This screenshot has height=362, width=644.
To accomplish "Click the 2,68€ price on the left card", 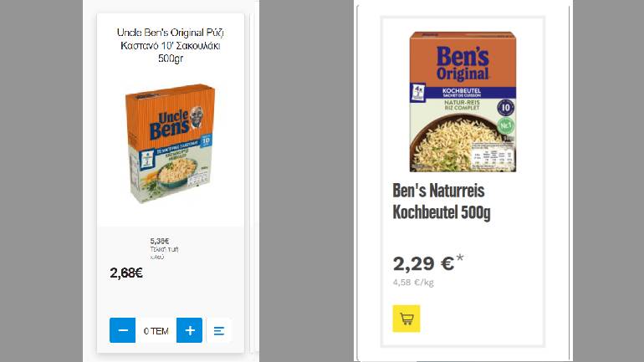I will pos(126,273).
